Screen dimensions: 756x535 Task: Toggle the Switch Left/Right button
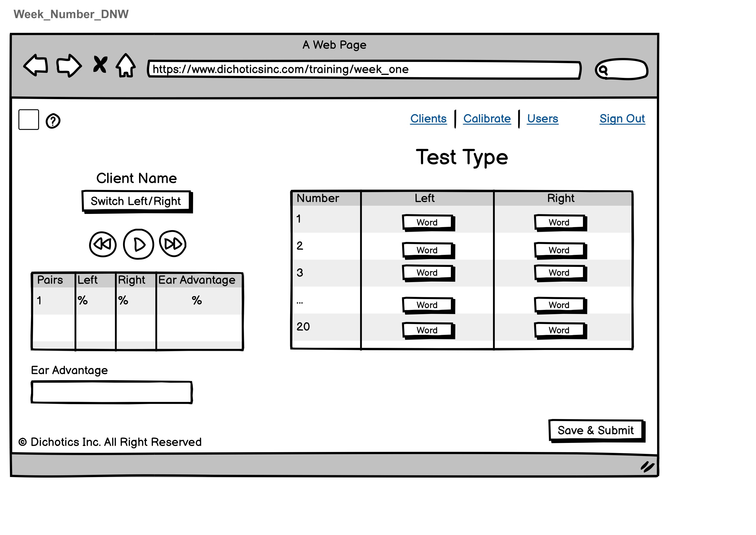click(x=136, y=201)
